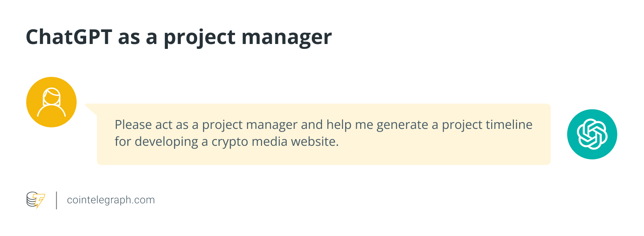Open the cointelegraph.com link

pyautogui.click(x=111, y=200)
